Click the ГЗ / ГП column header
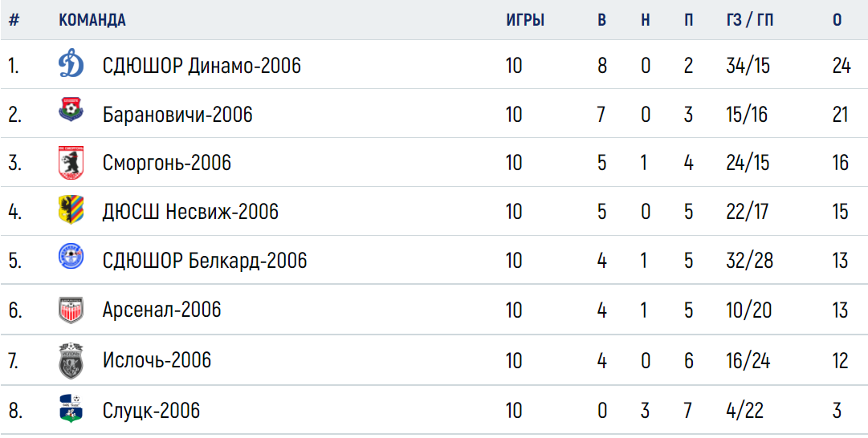Screen dimensions: 868x438 [x=749, y=21]
